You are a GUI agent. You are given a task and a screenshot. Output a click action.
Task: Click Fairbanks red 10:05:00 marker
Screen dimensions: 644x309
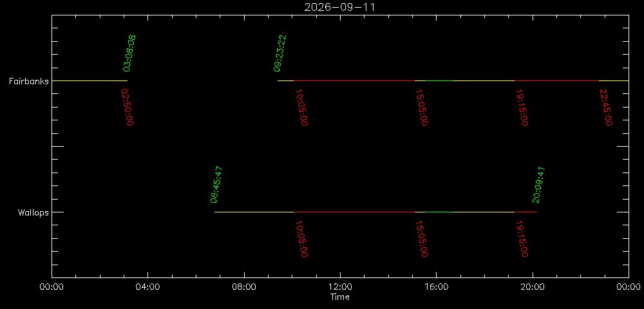(x=301, y=107)
